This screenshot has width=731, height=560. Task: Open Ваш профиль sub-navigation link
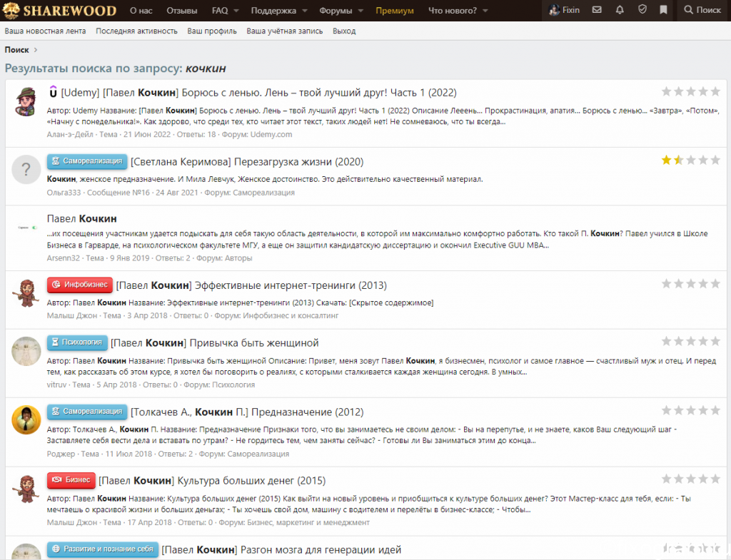(212, 31)
